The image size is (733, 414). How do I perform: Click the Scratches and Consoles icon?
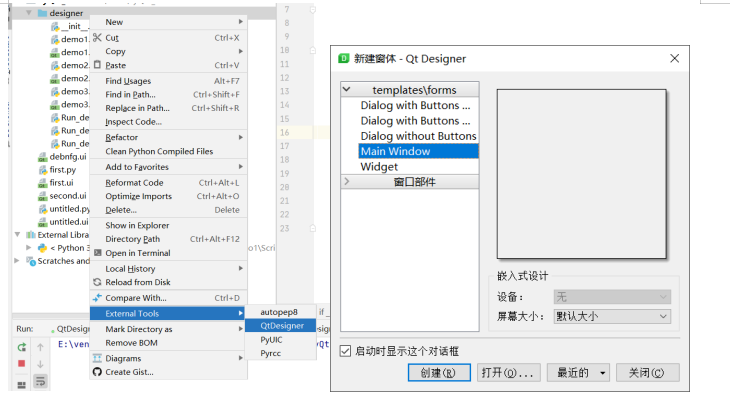pyautogui.click(x=31, y=261)
